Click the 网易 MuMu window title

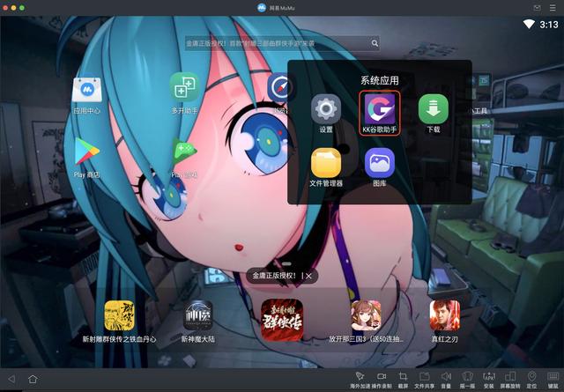[282, 8]
